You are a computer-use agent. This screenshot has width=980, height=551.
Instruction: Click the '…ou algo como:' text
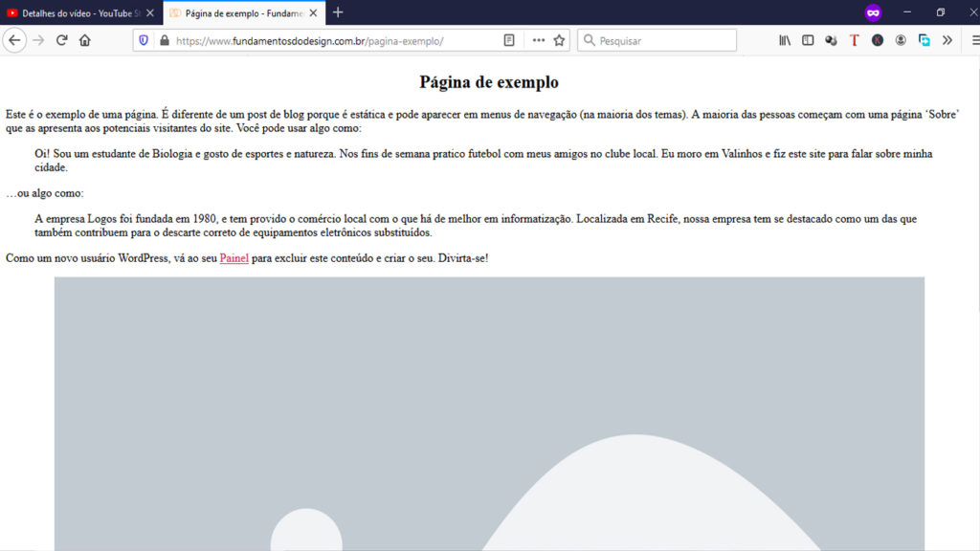tap(44, 193)
